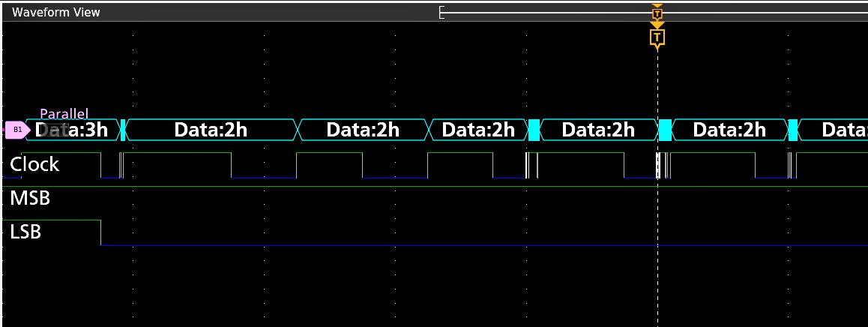Click the LSB channel label
Image resolution: width=868 pixels, height=327 pixels.
[x=25, y=232]
